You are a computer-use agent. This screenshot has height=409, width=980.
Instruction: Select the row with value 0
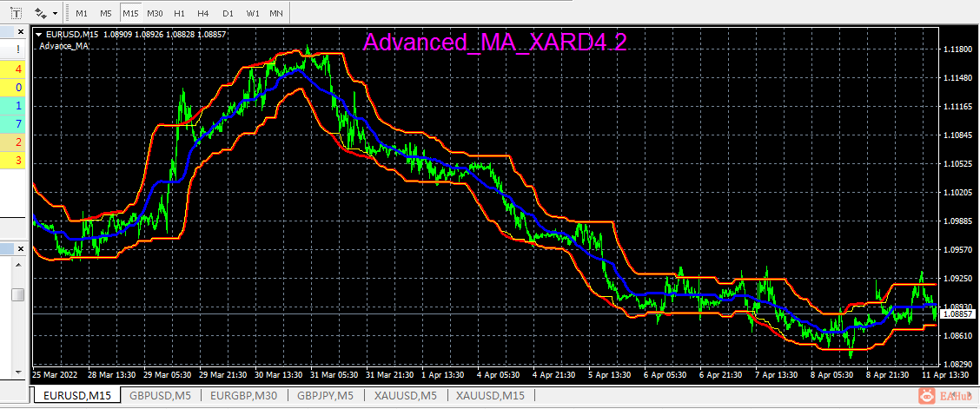coord(12,88)
